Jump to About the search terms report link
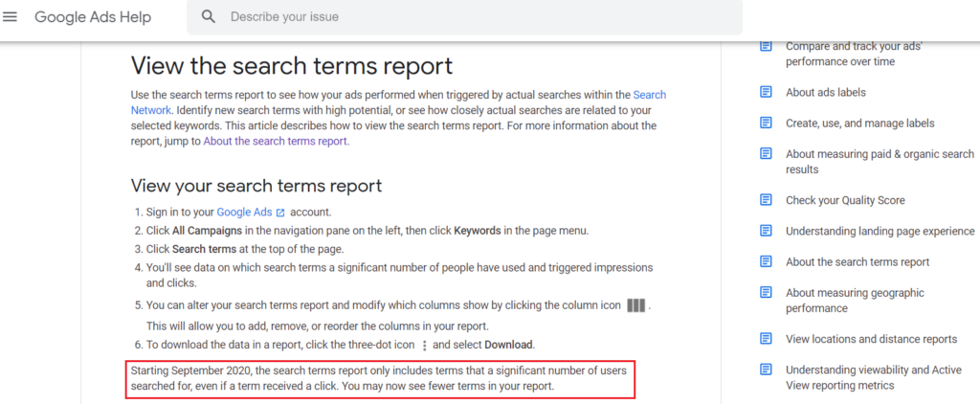 click(x=277, y=141)
